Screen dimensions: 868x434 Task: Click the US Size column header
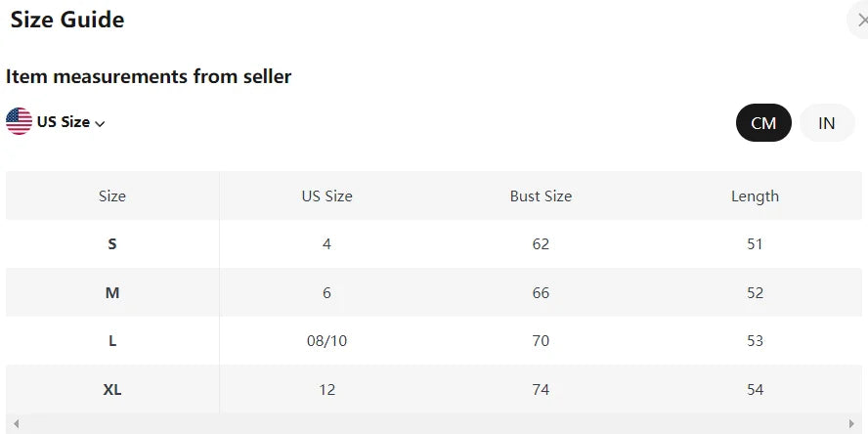[326, 195]
